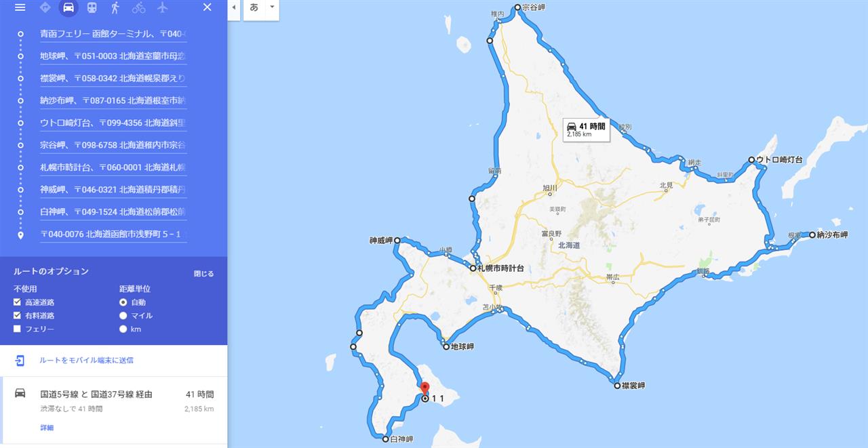
Task: Switch to flight mode icon
Action: click(x=162, y=7)
